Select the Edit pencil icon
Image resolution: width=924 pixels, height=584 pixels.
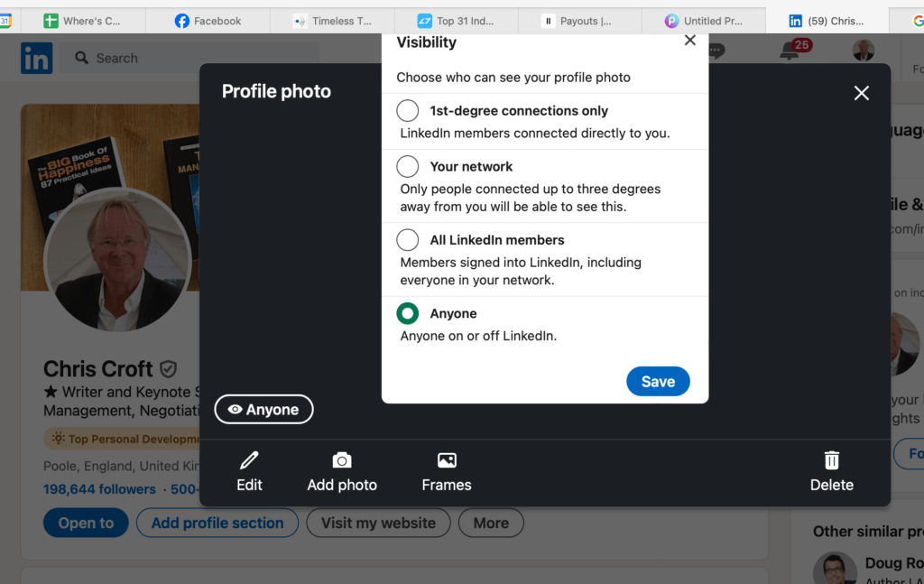point(249,470)
